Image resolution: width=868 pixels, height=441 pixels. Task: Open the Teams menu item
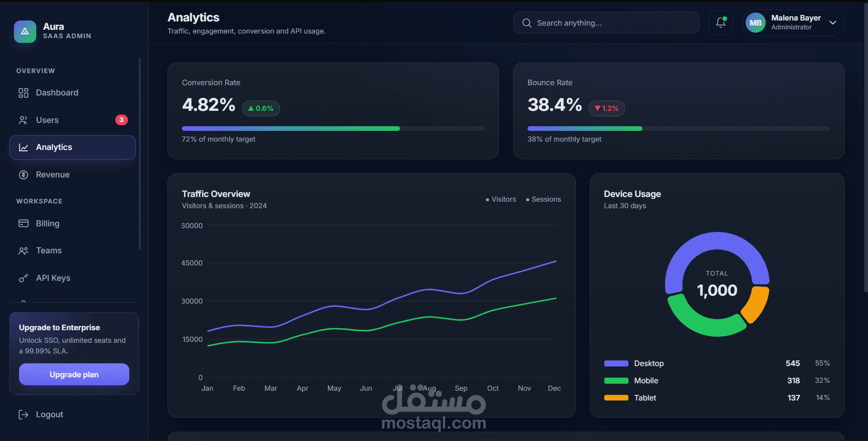[x=73, y=251]
